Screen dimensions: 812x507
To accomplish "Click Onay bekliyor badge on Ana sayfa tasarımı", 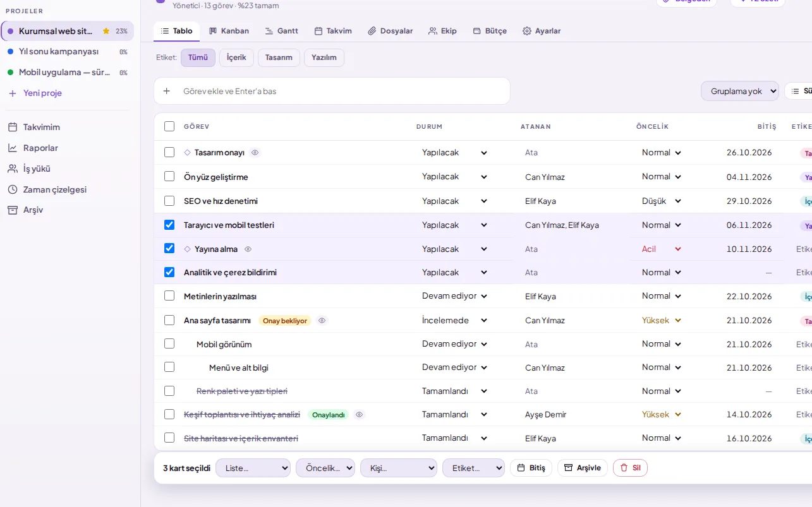I will pyautogui.click(x=285, y=321).
